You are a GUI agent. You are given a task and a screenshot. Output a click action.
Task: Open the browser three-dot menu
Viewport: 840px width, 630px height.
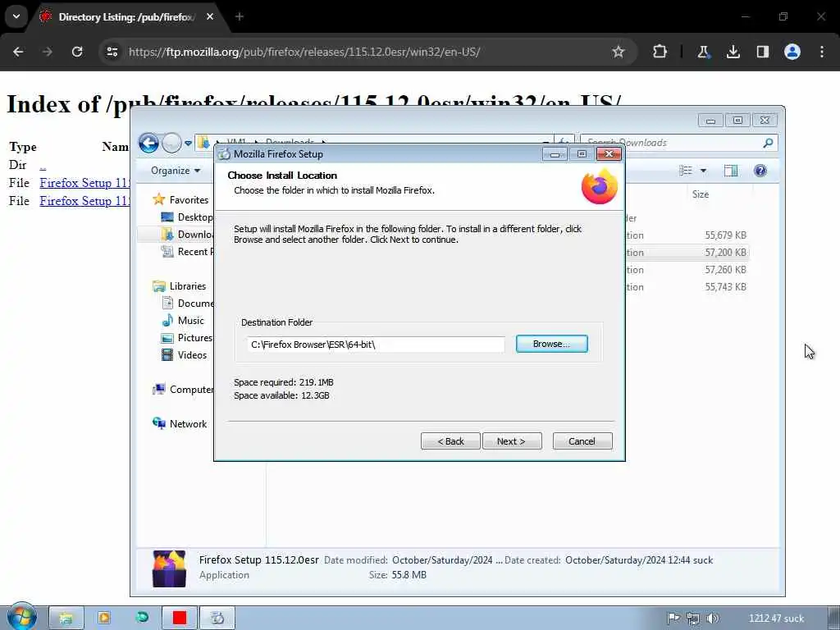[822, 52]
